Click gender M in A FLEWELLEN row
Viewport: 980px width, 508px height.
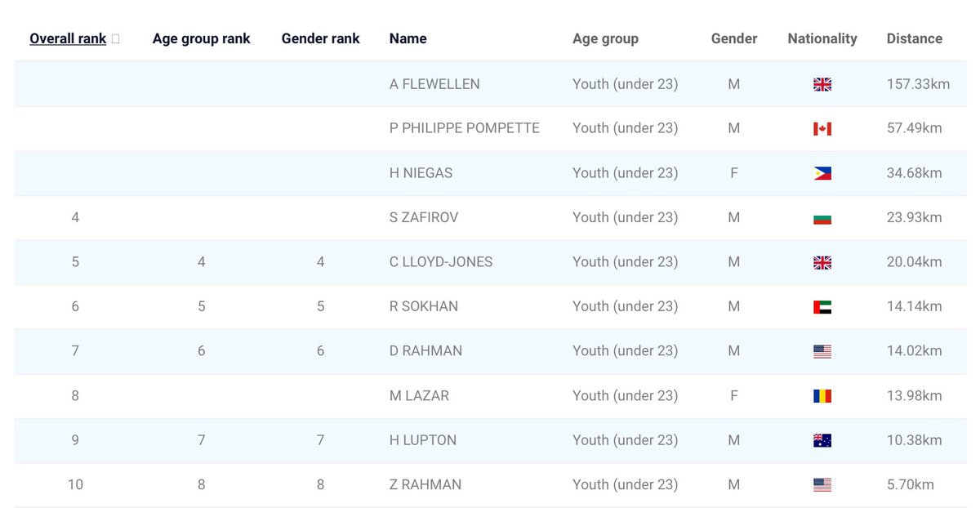(x=734, y=83)
